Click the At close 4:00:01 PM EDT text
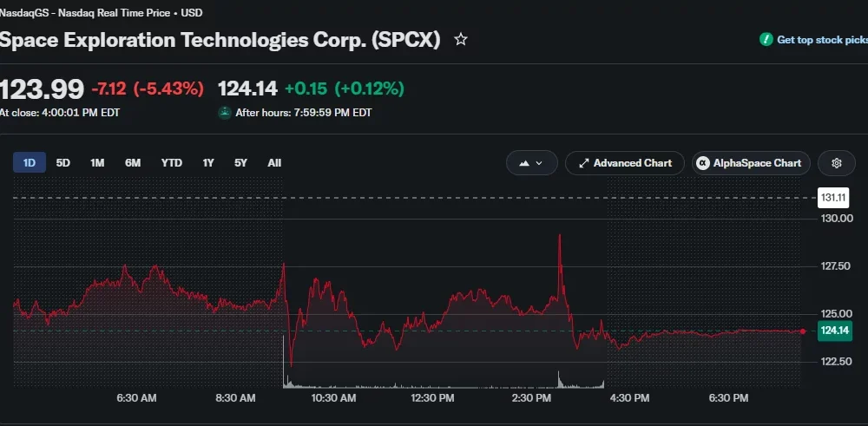The width and height of the screenshot is (868, 426). point(59,113)
